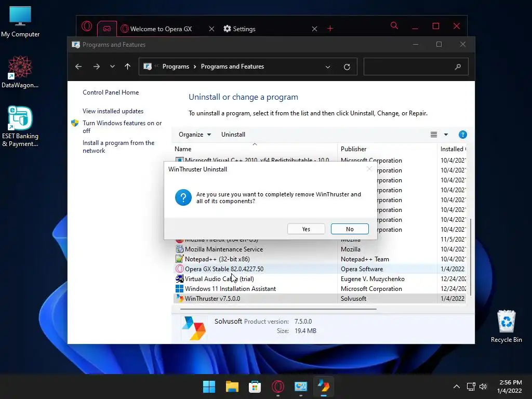
Task: Click the blue question mark dialog icon
Action: click(183, 197)
